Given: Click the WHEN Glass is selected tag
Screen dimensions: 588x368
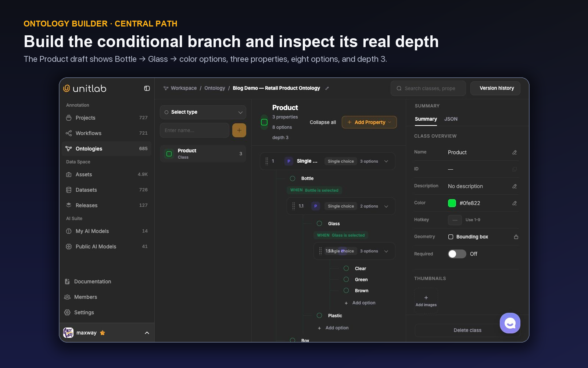Looking at the screenshot, I should pos(341,235).
